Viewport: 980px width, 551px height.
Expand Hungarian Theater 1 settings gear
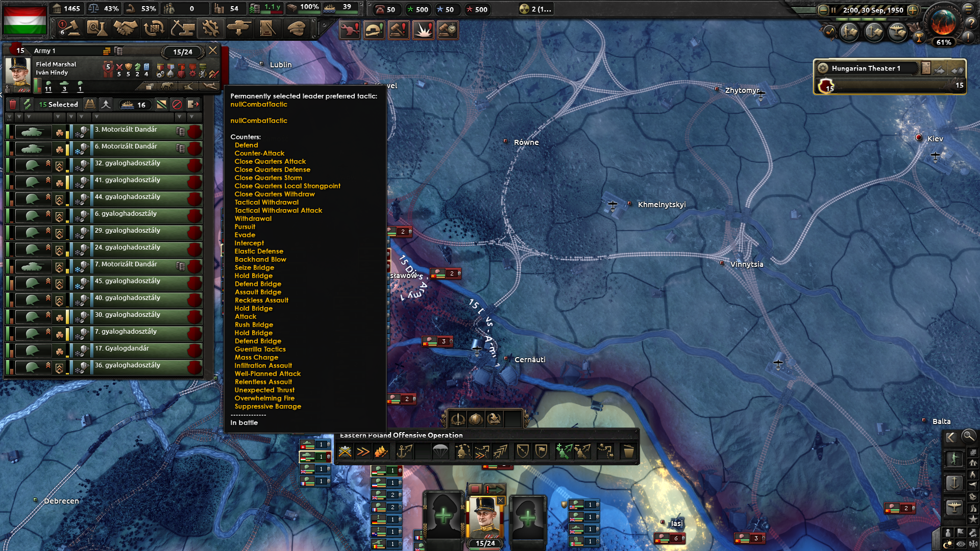pos(823,68)
